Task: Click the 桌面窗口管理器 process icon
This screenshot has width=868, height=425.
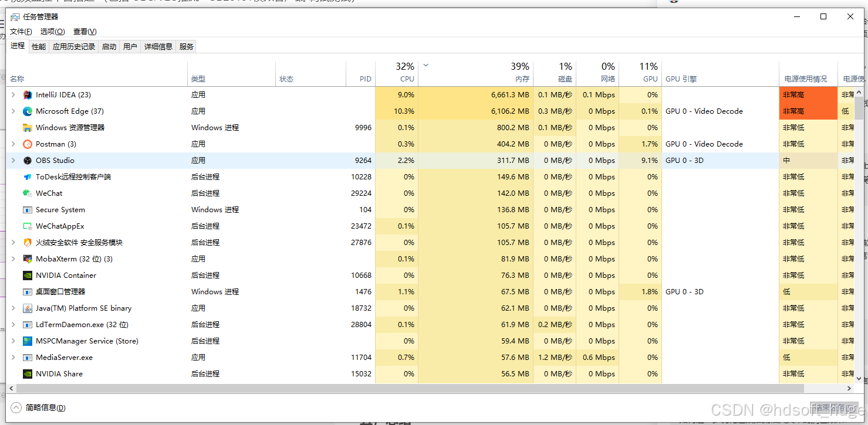Action: coord(27,291)
